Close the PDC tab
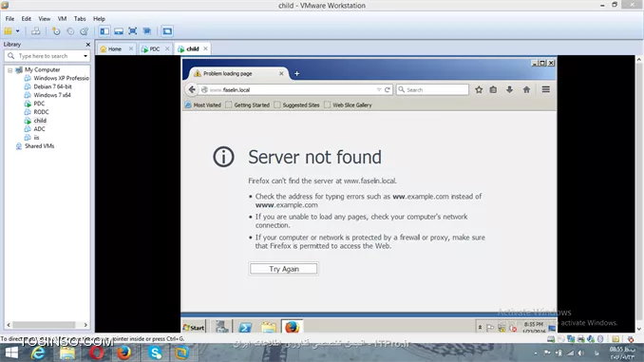The image size is (644, 362). coord(167,48)
